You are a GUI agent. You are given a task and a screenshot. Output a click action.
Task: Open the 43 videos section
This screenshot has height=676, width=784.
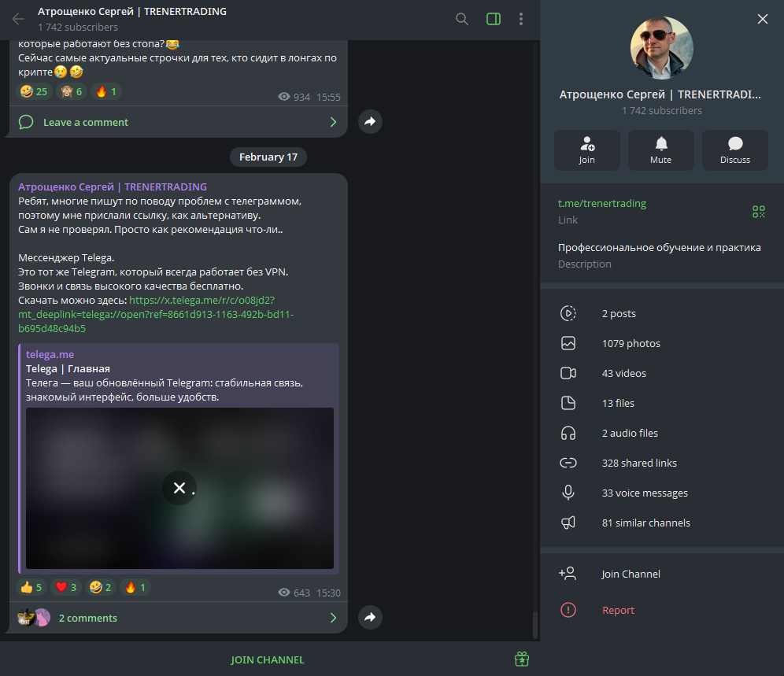[x=662, y=374]
